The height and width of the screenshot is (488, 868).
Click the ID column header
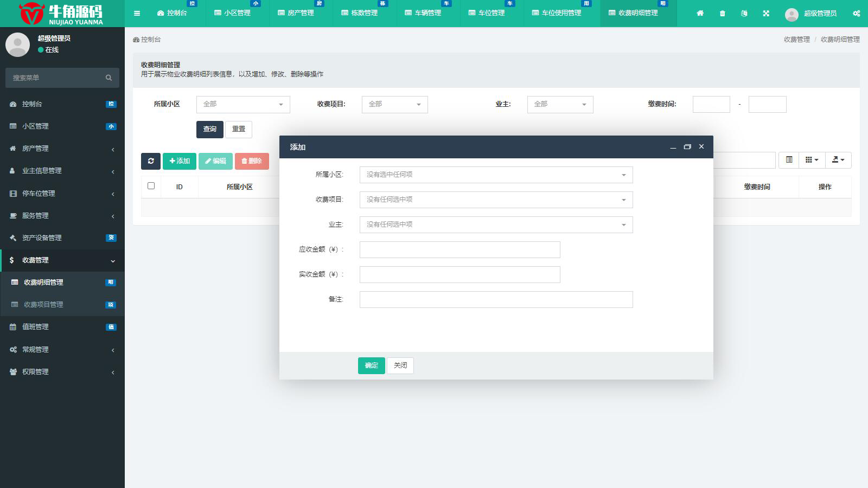point(179,187)
